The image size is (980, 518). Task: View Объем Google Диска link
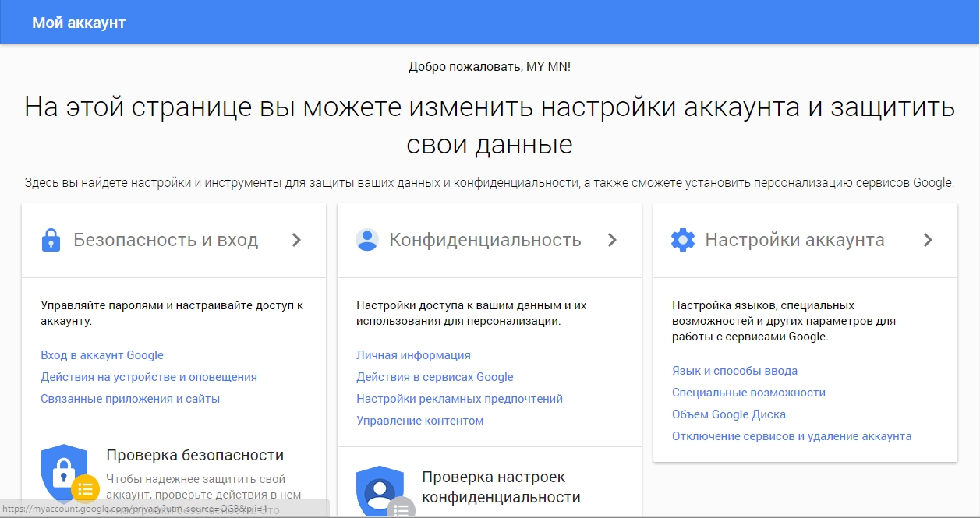click(729, 414)
